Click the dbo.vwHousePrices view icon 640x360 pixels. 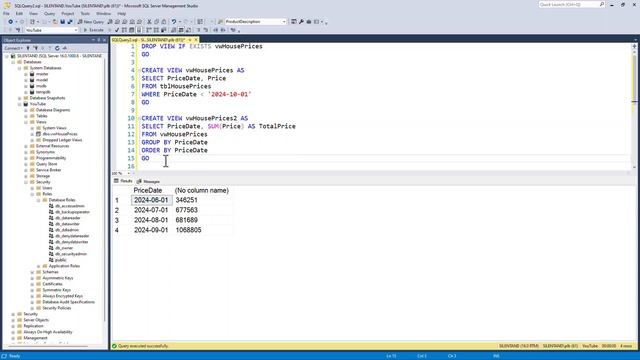coord(38,134)
